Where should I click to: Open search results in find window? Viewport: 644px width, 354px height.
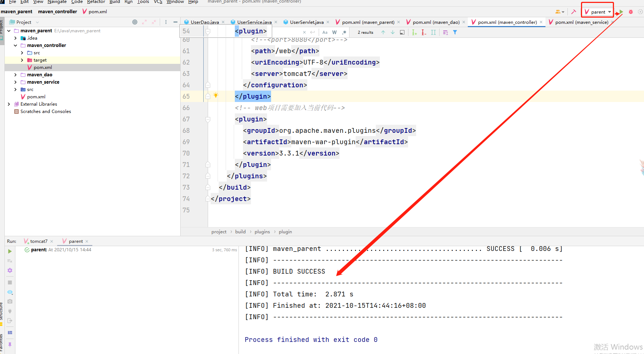coord(402,32)
